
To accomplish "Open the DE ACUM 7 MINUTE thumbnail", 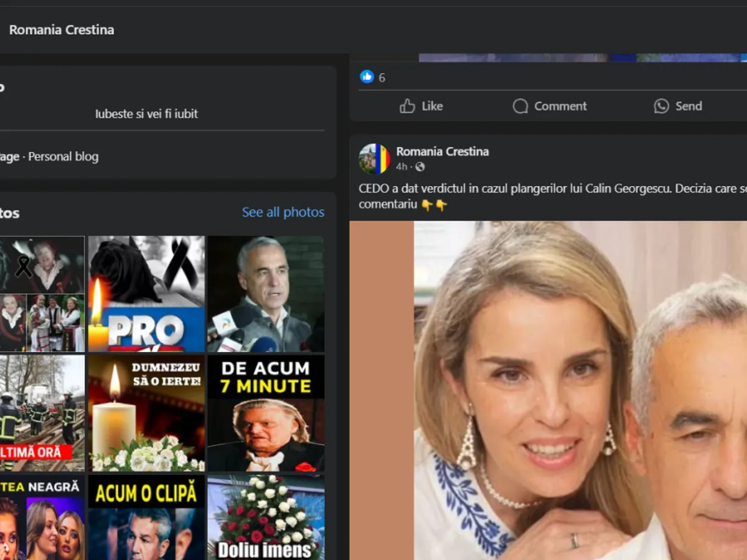I will (x=266, y=413).
